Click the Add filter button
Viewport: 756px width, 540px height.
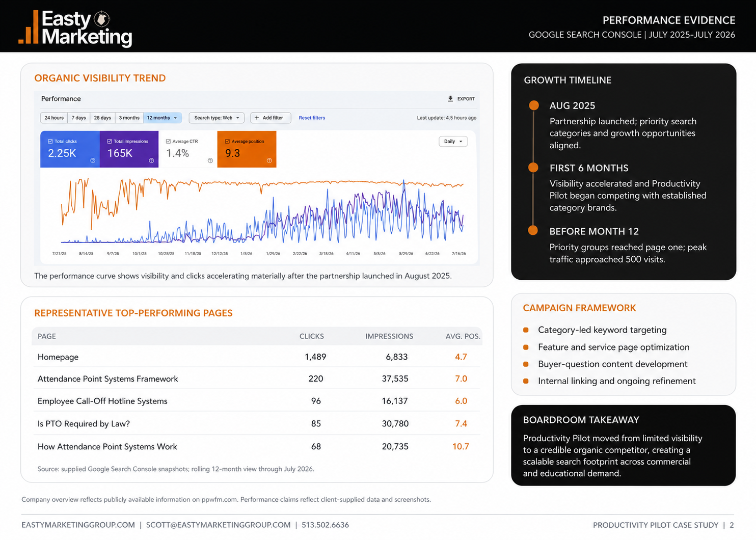[271, 118]
